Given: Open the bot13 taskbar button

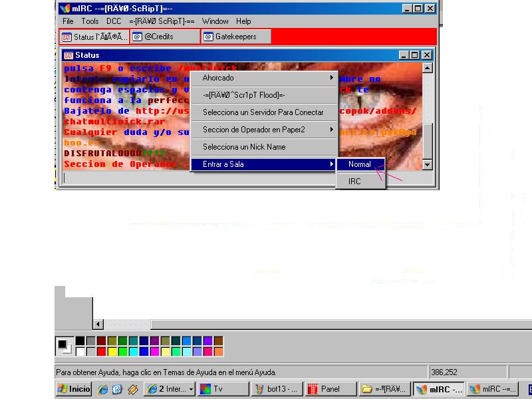Looking at the screenshot, I should coord(277,389).
